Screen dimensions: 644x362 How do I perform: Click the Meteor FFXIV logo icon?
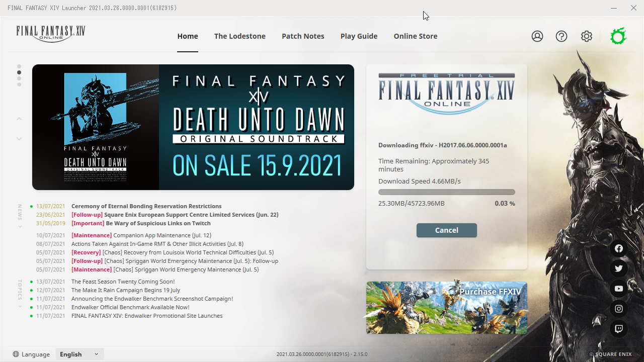(x=618, y=36)
